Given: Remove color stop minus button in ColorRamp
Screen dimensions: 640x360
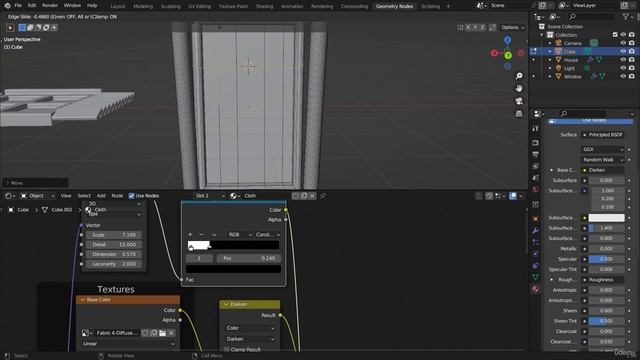Looking at the screenshot, I should (201, 235).
